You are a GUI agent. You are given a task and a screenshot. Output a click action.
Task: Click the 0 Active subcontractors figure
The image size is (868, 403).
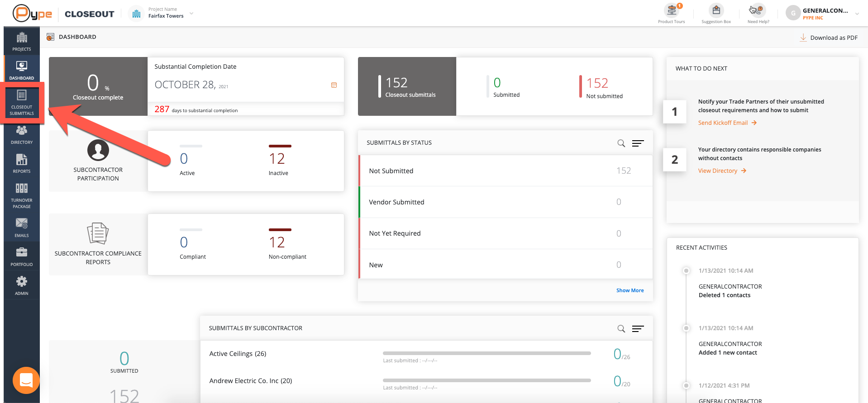184,159
